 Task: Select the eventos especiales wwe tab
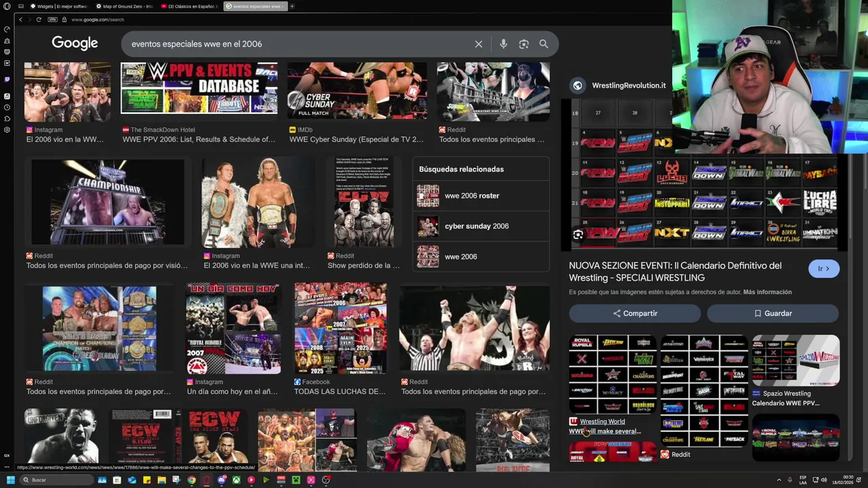(255, 6)
